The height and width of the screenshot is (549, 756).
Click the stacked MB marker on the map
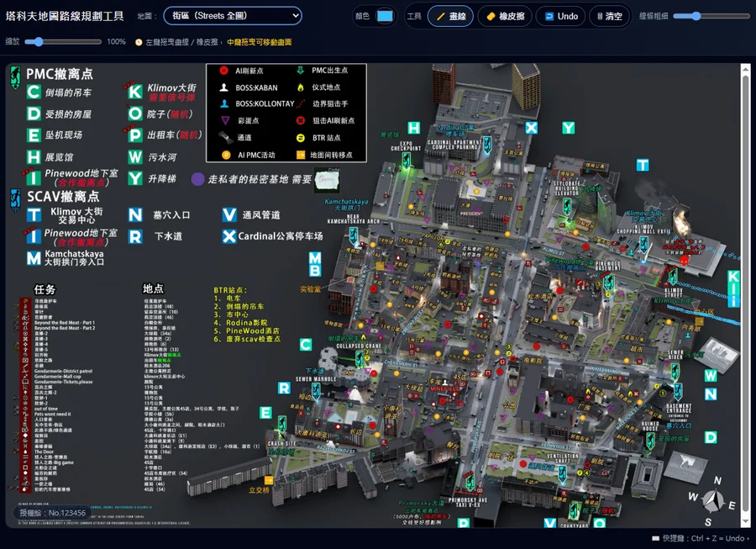pos(314,264)
